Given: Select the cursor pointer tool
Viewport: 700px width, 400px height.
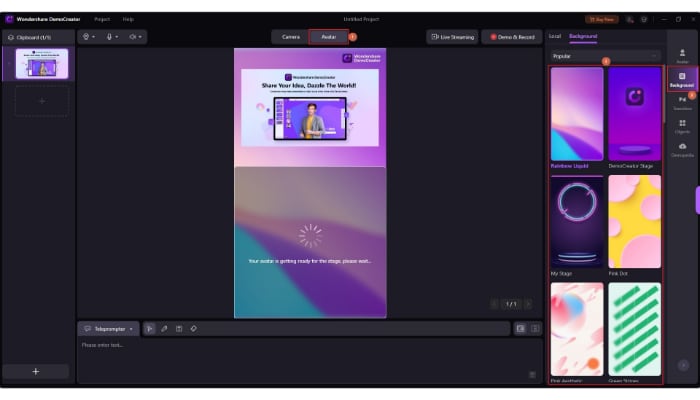Looking at the screenshot, I should pyautogui.click(x=150, y=329).
